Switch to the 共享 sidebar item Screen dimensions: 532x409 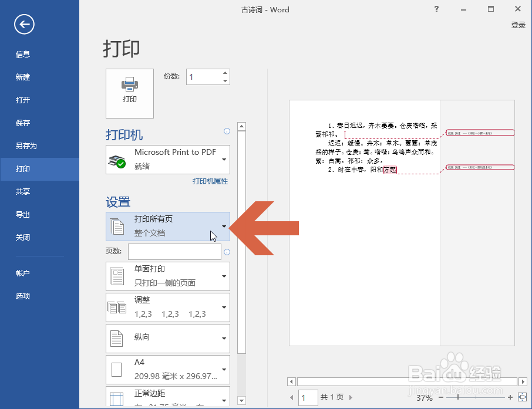click(23, 191)
